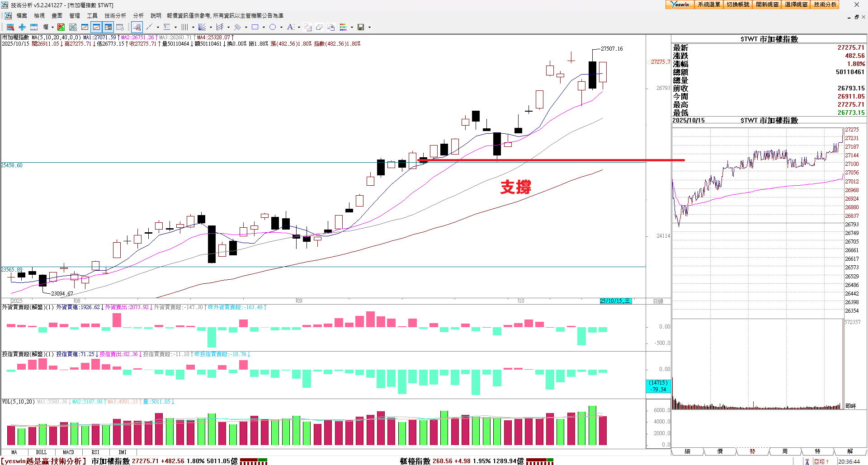The image size is (868, 465).
Task: Click the color palette grid icon
Action: (x=343, y=27)
